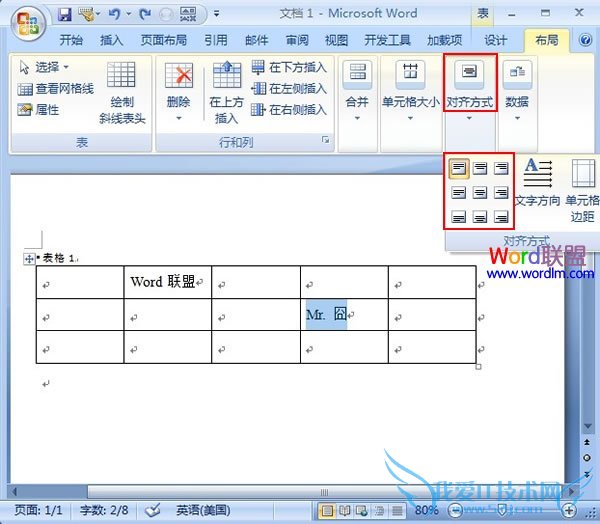This screenshot has height=524, width=600.
Task: Open the 审阅 tab
Action: pyautogui.click(x=297, y=40)
